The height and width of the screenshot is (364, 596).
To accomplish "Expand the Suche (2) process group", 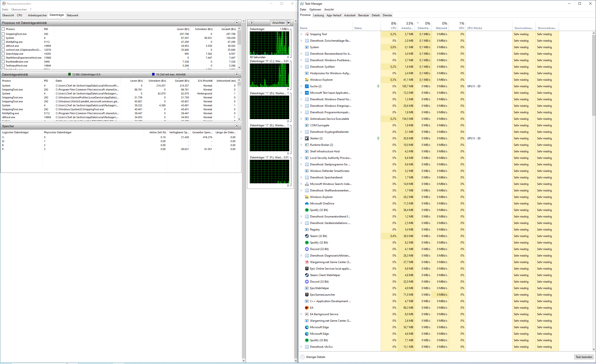I will point(301,86).
